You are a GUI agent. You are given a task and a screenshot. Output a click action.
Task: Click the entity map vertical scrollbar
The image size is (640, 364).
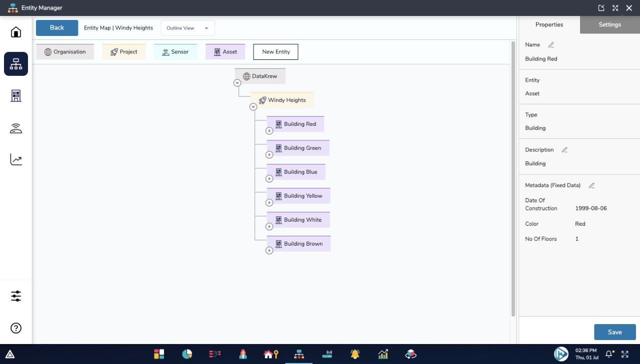513,179
